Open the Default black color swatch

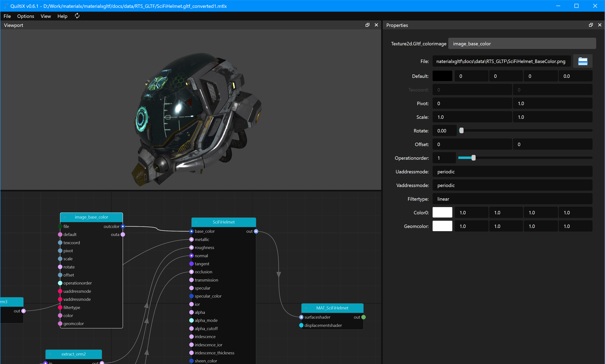tap(442, 76)
